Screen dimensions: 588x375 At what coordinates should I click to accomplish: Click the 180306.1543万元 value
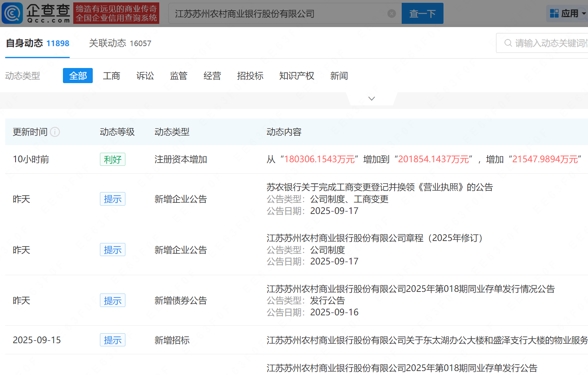pos(319,159)
